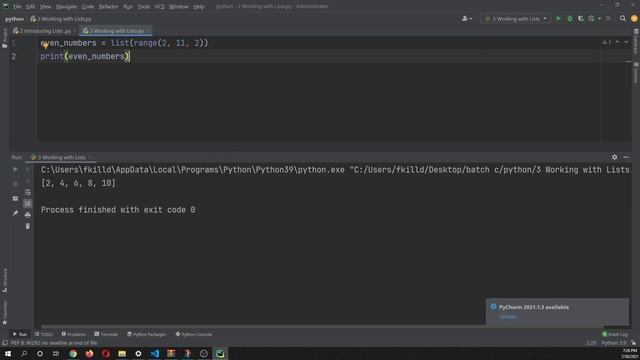Click the warnings indicator in editor corner
Screen dimensions: 640x360
pos(607,42)
